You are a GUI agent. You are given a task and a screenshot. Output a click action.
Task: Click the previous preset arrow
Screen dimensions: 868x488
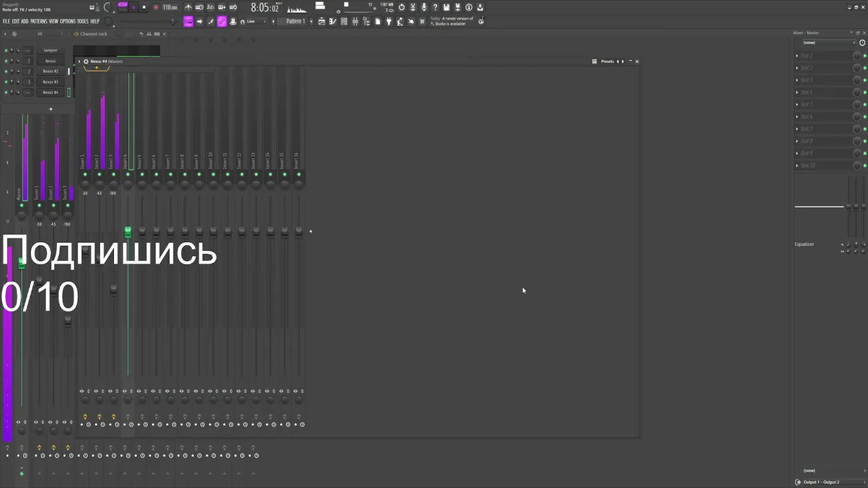(618, 62)
